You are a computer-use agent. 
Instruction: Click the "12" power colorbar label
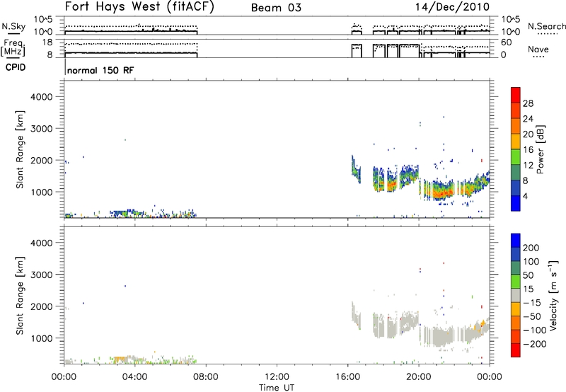click(528, 166)
